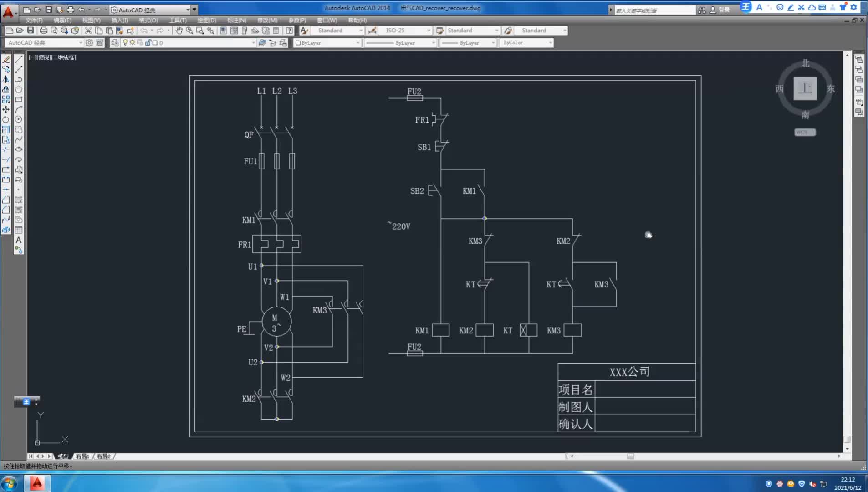The width and height of the screenshot is (868, 492).
Task: Open the layer selection dropdown
Action: 188,43
